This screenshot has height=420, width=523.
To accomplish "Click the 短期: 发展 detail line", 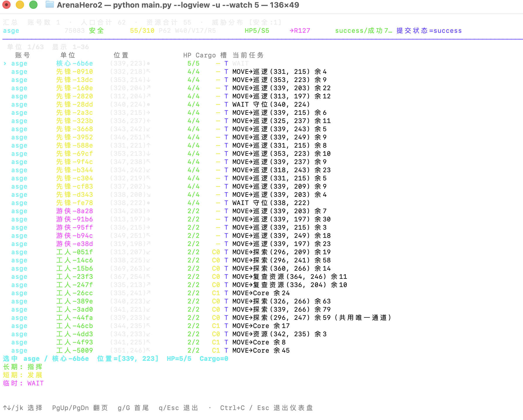I will tap(23, 375).
